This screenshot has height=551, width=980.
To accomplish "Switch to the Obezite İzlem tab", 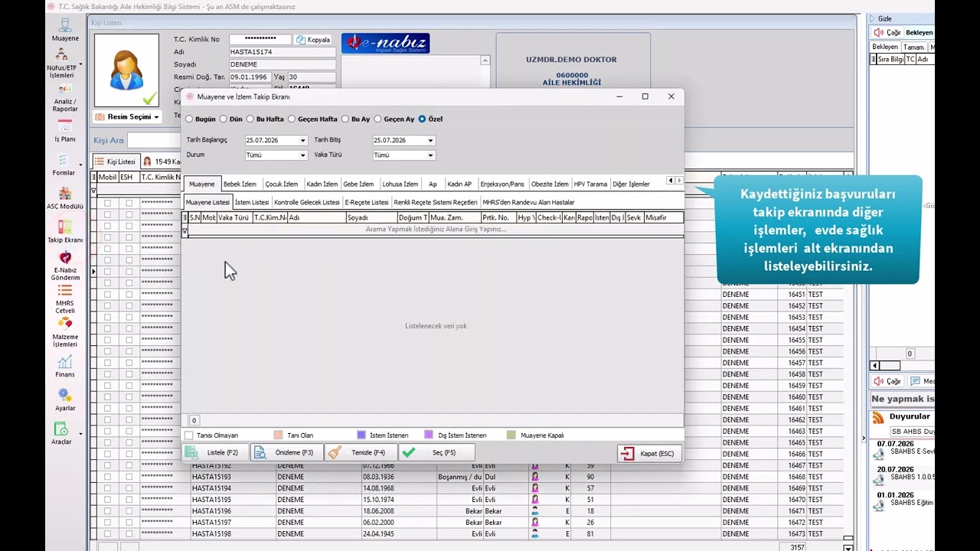I will coord(550,184).
